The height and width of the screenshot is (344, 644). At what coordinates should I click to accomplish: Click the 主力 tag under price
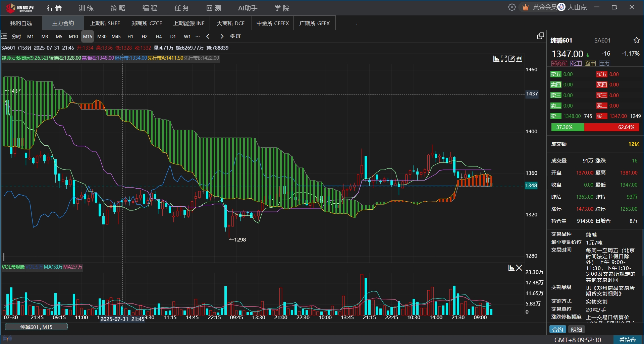click(x=605, y=64)
